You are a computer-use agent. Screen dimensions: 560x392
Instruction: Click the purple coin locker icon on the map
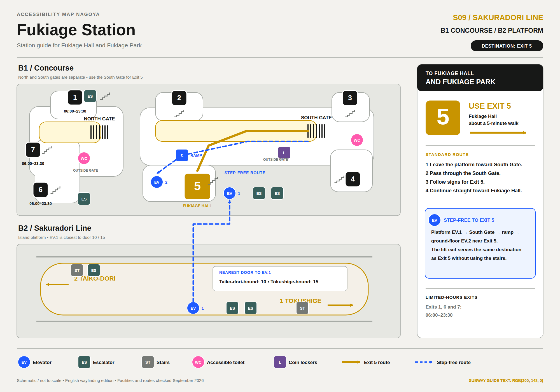click(284, 153)
